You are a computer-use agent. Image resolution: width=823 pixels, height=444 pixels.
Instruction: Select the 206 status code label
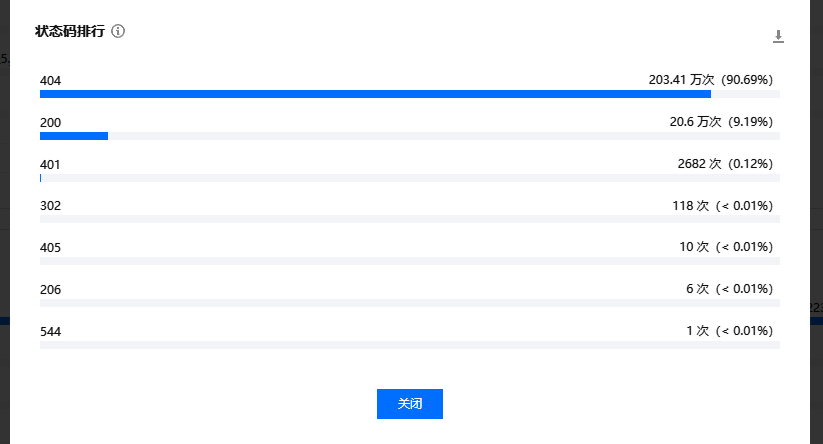pyautogui.click(x=51, y=289)
